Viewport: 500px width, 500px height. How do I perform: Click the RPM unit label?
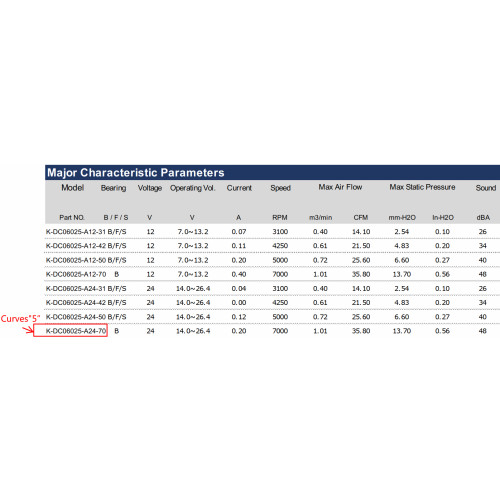coord(280,217)
